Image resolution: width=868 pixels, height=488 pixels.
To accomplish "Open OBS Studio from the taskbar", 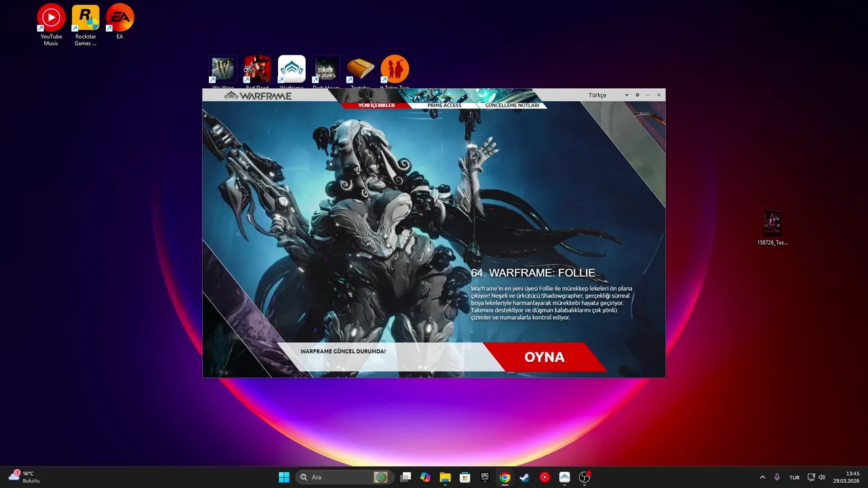I will (x=585, y=477).
